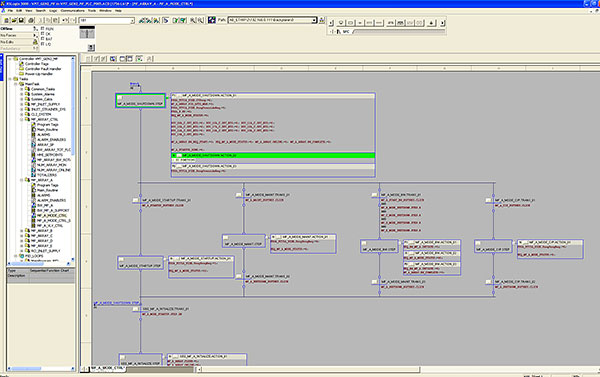Screen dimensions: 600x377
Task: Click the Print toolbar icon
Action: (x=31, y=20)
